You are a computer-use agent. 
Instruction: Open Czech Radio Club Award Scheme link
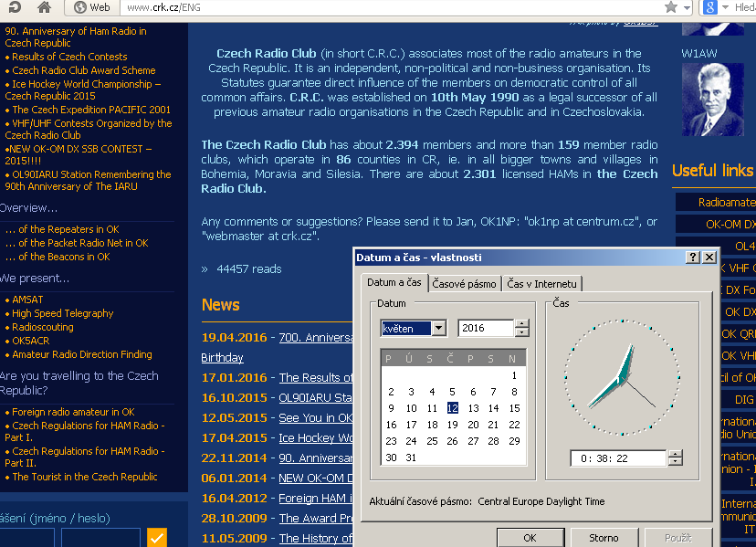[x=84, y=70]
